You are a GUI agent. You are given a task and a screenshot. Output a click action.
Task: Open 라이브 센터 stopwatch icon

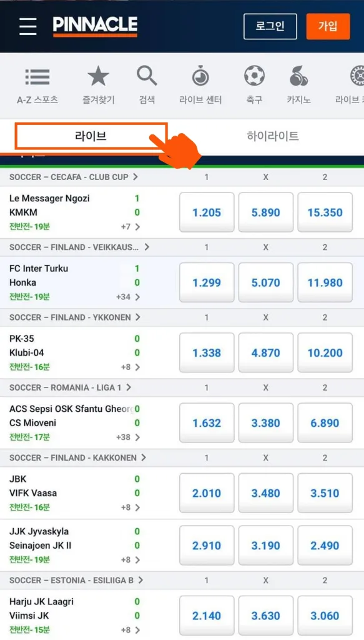(x=200, y=76)
